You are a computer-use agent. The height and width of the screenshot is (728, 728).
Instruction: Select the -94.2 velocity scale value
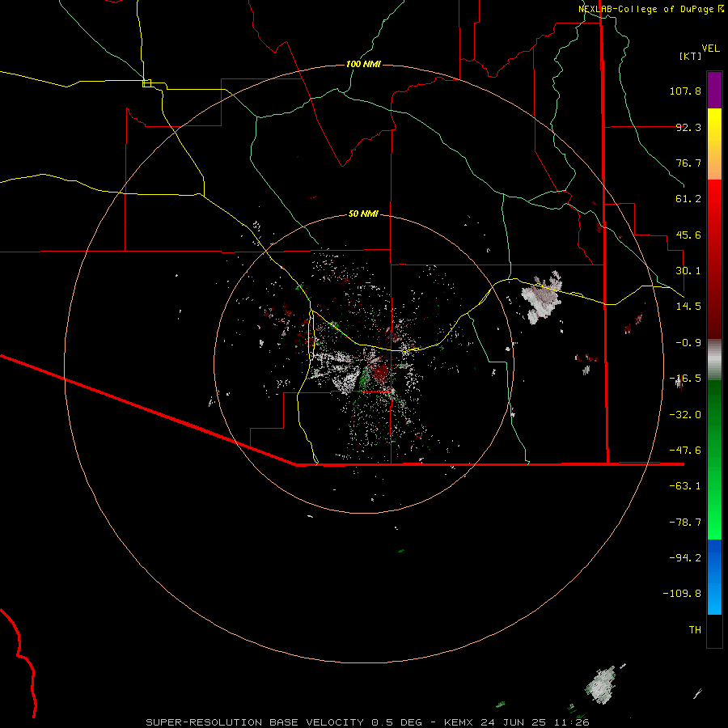tap(685, 557)
